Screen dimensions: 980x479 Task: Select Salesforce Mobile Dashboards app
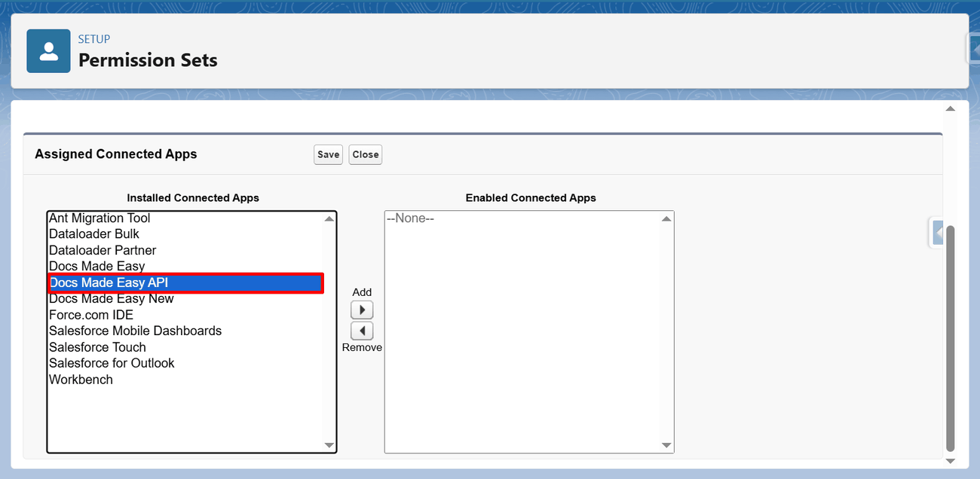coord(185,331)
